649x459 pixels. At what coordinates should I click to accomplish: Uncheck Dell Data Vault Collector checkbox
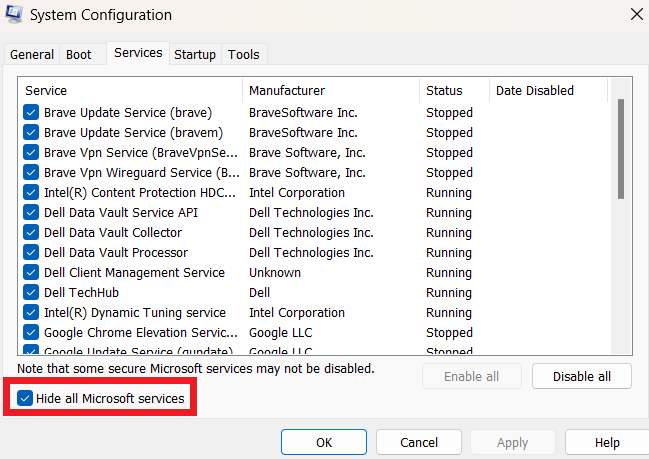click(x=31, y=232)
